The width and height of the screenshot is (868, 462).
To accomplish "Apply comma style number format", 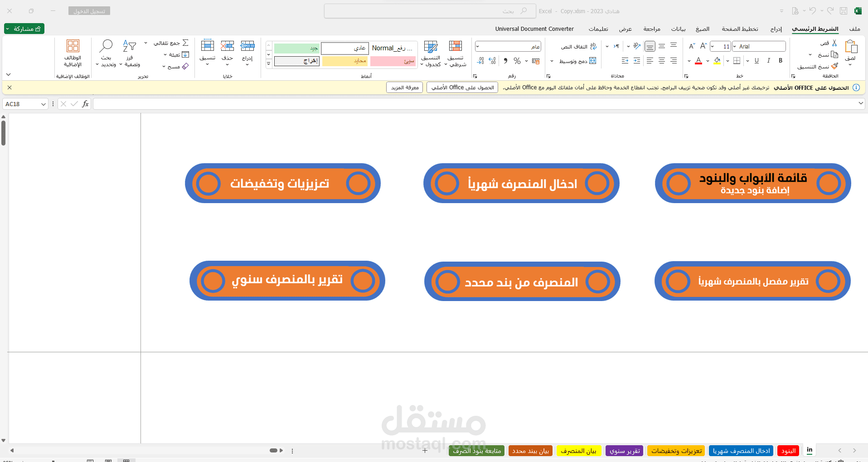I will click(x=505, y=61).
